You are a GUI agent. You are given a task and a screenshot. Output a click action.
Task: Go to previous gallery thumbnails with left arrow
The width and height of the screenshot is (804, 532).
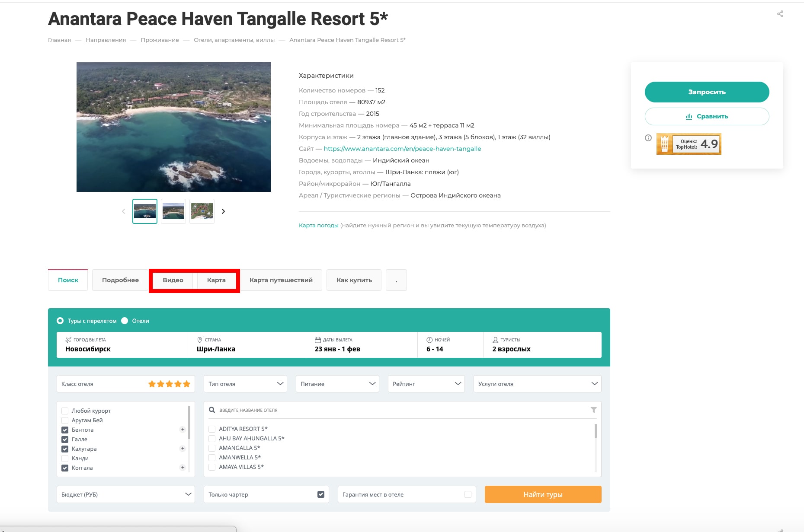(124, 211)
